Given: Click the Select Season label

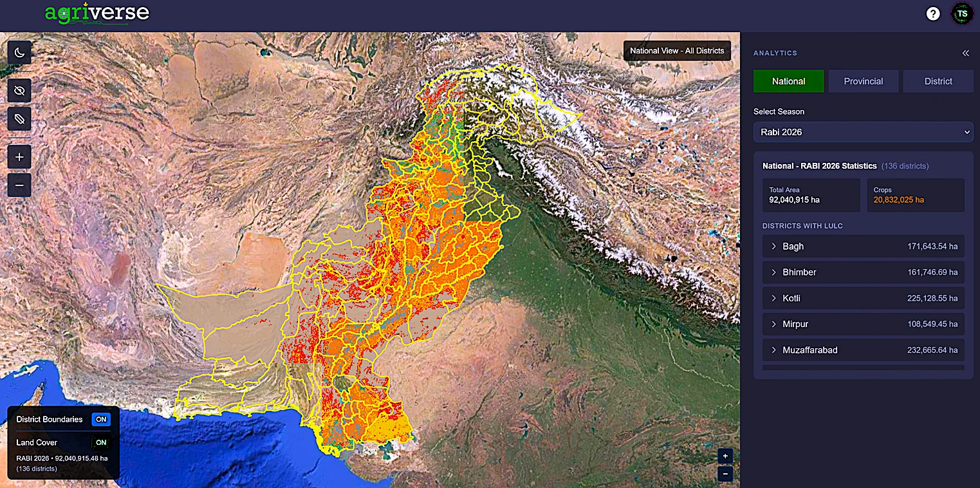Looking at the screenshot, I should (x=779, y=111).
